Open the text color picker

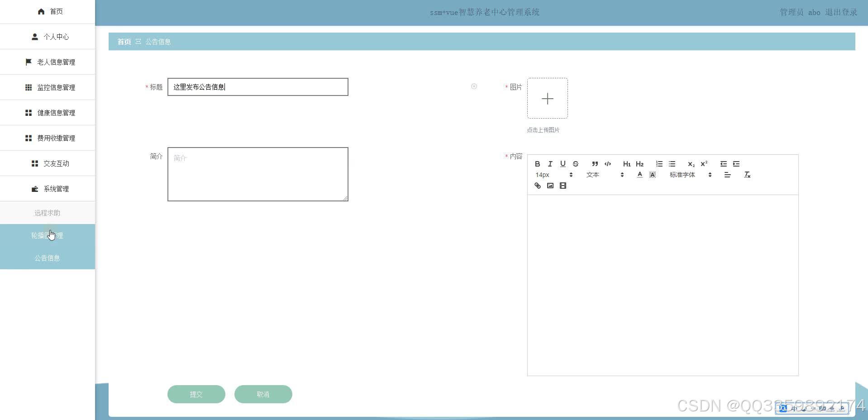[639, 175]
